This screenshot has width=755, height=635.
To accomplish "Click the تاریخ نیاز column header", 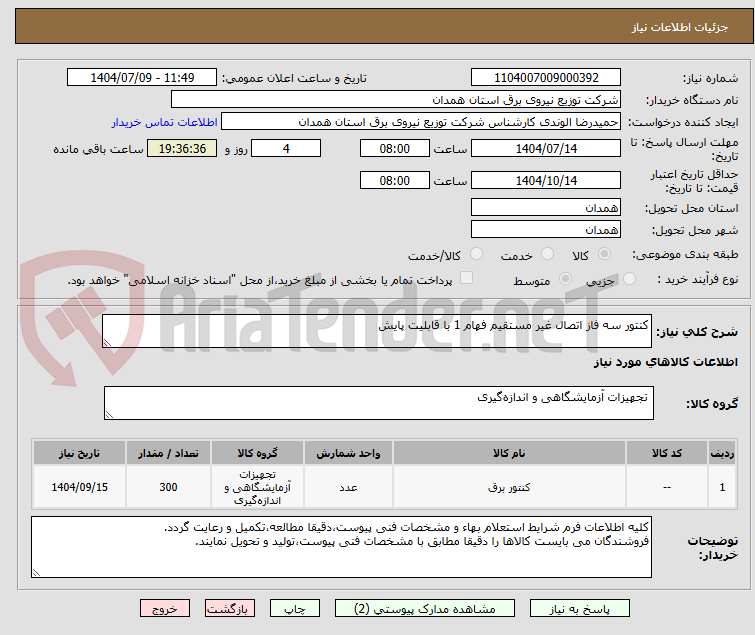I will click(79, 453).
